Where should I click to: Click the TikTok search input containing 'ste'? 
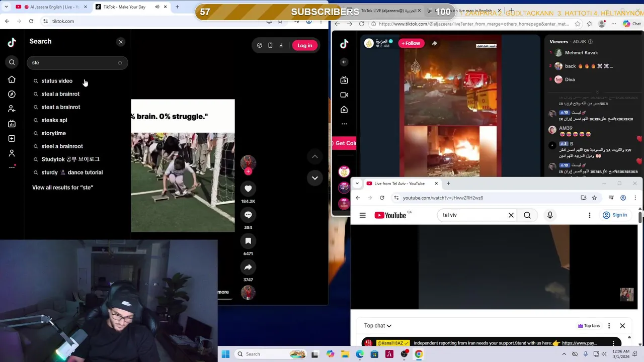(x=77, y=63)
